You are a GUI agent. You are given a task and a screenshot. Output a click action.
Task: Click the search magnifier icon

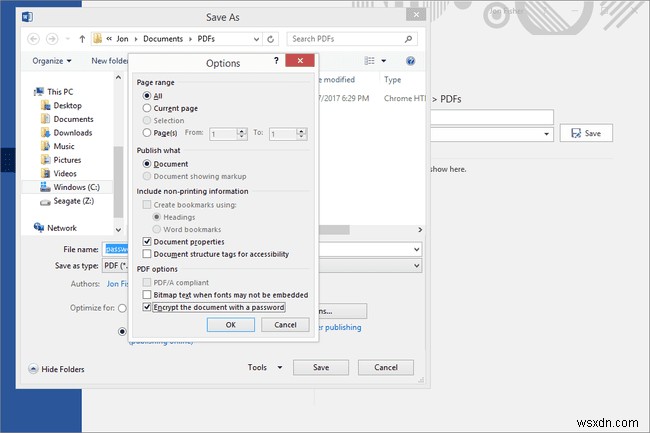pyautogui.click(x=408, y=39)
